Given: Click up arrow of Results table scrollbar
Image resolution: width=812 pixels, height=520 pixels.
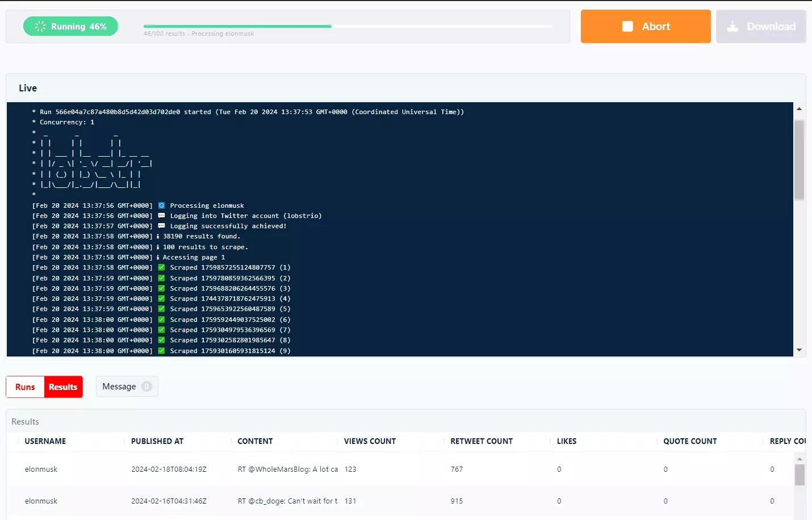Looking at the screenshot, I should 800,459.
